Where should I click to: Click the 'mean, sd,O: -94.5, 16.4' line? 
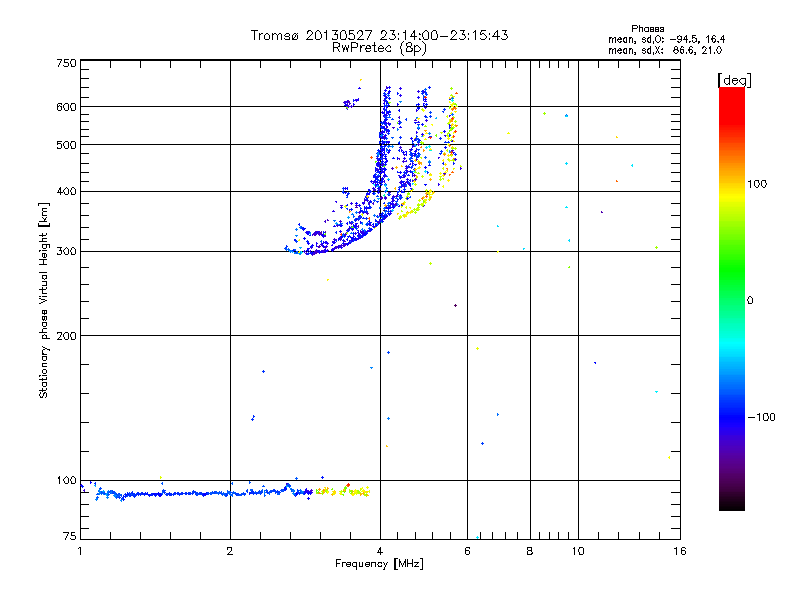point(666,39)
